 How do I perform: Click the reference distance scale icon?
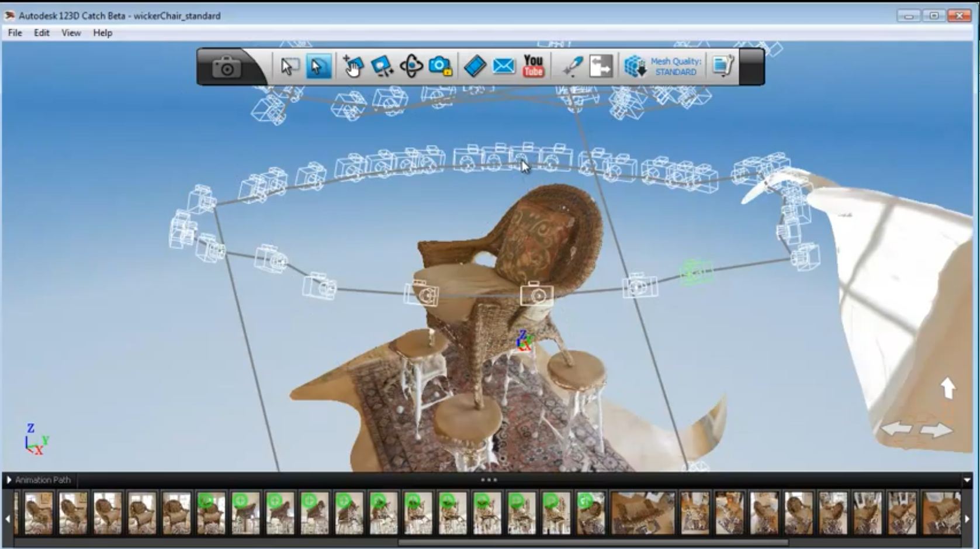pyautogui.click(x=600, y=67)
